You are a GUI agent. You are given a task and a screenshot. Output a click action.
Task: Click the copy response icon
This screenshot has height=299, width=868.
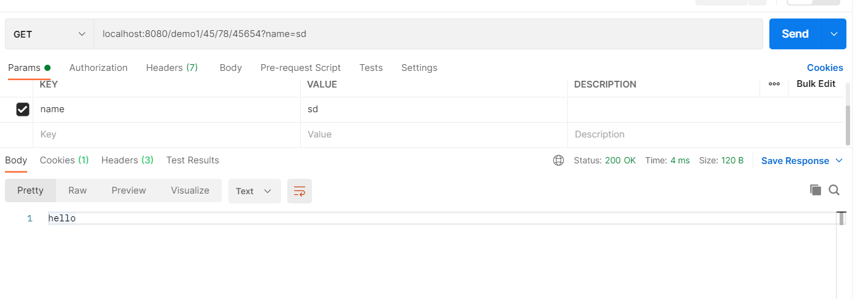[816, 190]
